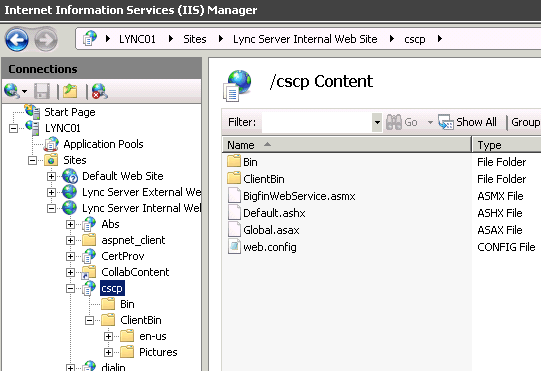
Task: Click the Back navigation arrow button
Action: tap(17, 39)
